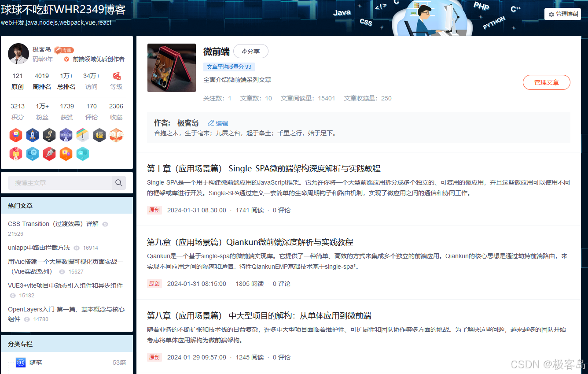
Task: Click the 1万+ 粉丝 statistic
Action: point(42,111)
